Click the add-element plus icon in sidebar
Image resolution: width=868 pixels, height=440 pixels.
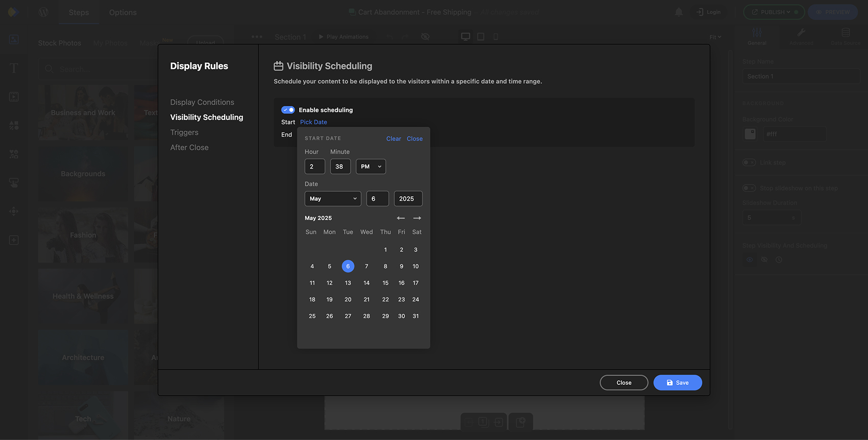[14, 240]
